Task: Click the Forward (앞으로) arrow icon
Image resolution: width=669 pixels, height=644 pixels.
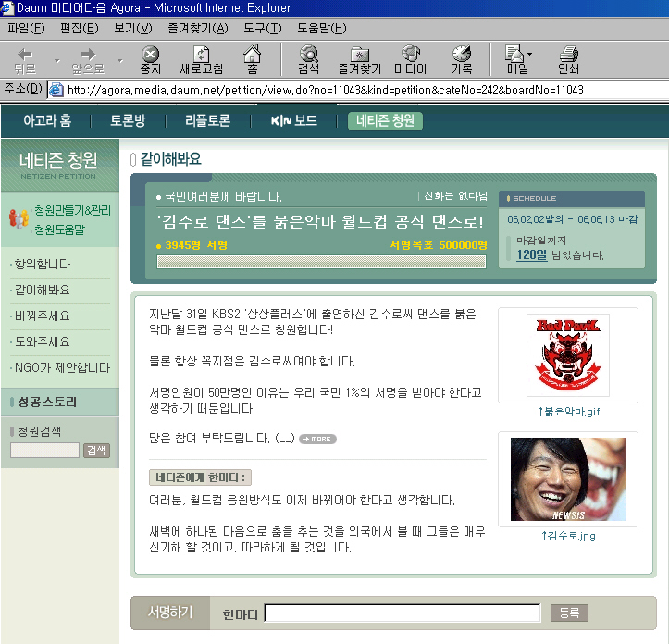Action: [x=88, y=55]
